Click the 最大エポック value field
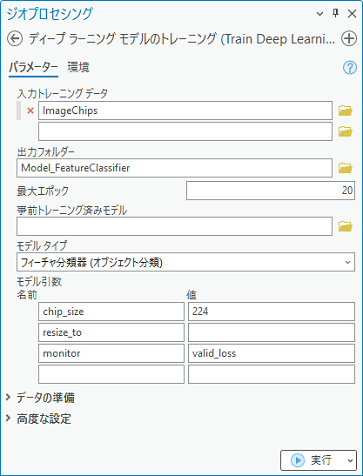The width and height of the screenshot is (363, 476). click(270, 191)
